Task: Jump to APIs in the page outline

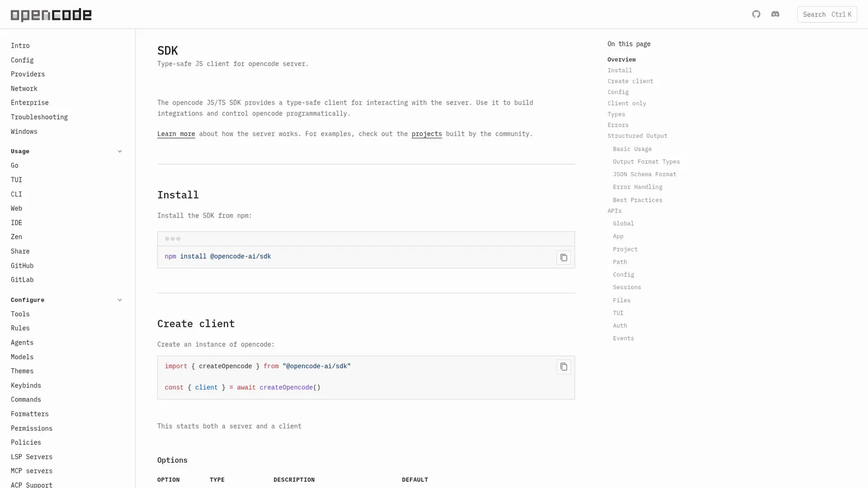Action: (614, 211)
